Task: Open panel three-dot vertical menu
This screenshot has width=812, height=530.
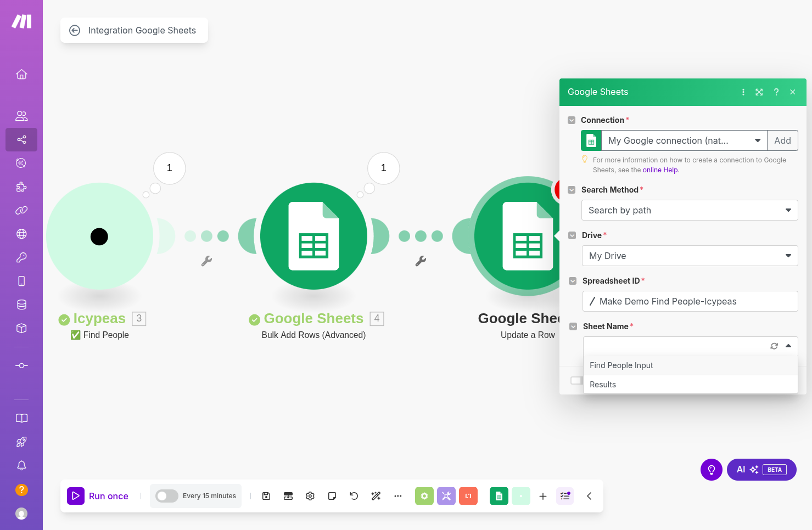Action: click(743, 92)
